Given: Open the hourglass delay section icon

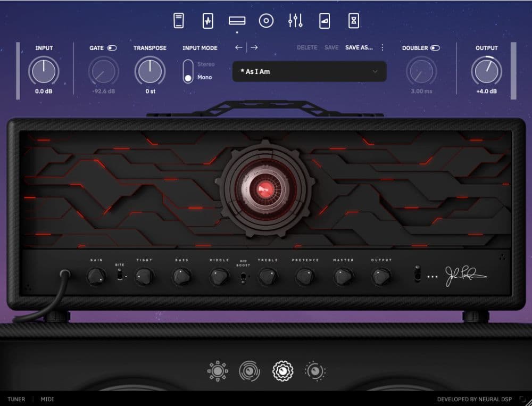Looking at the screenshot, I should click(x=354, y=21).
